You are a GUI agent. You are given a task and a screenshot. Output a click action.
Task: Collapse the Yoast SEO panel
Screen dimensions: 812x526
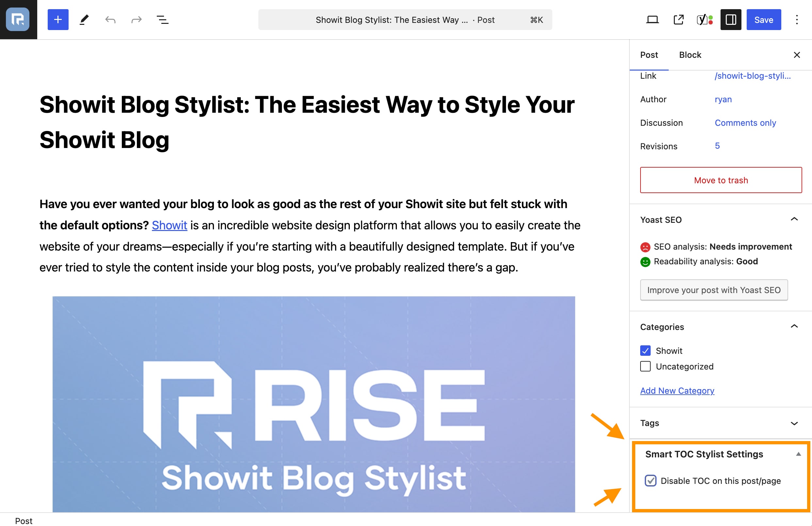pyautogui.click(x=794, y=220)
